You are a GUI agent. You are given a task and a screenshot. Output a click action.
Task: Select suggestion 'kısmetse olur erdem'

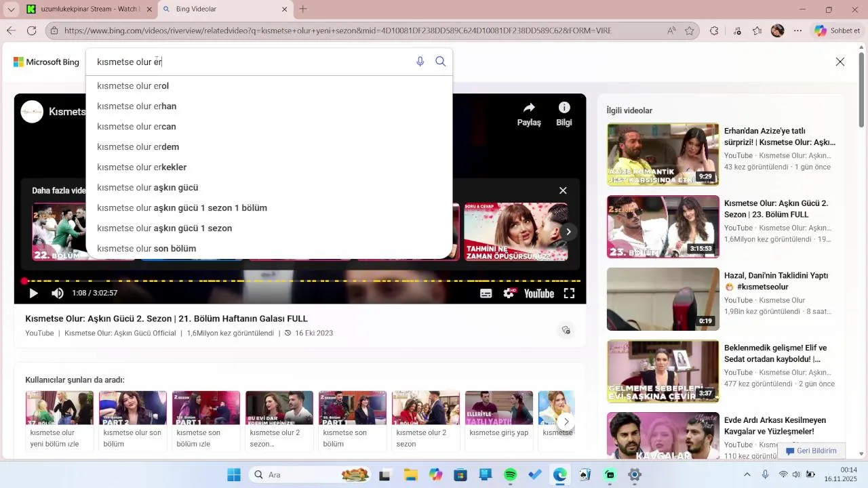[269, 147]
